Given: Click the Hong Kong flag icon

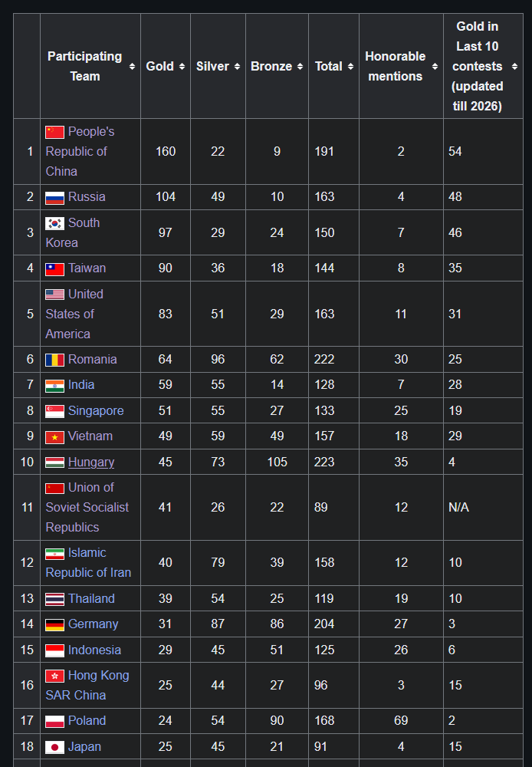Looking at the screenshot, I should (54, 676).
